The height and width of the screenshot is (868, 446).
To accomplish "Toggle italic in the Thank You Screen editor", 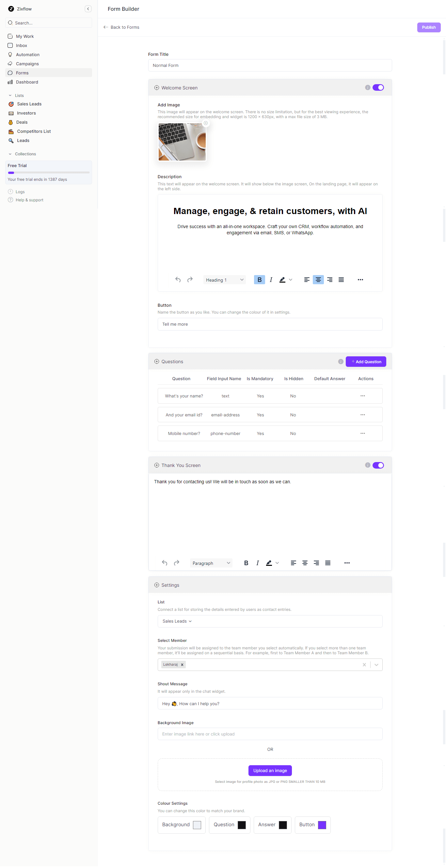I will 258,563.
